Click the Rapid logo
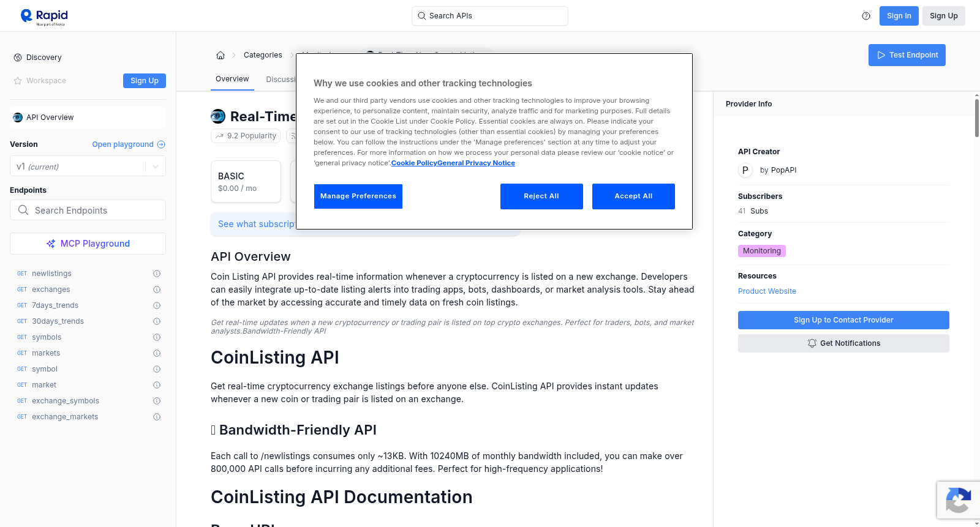 (x=44, y=17)
